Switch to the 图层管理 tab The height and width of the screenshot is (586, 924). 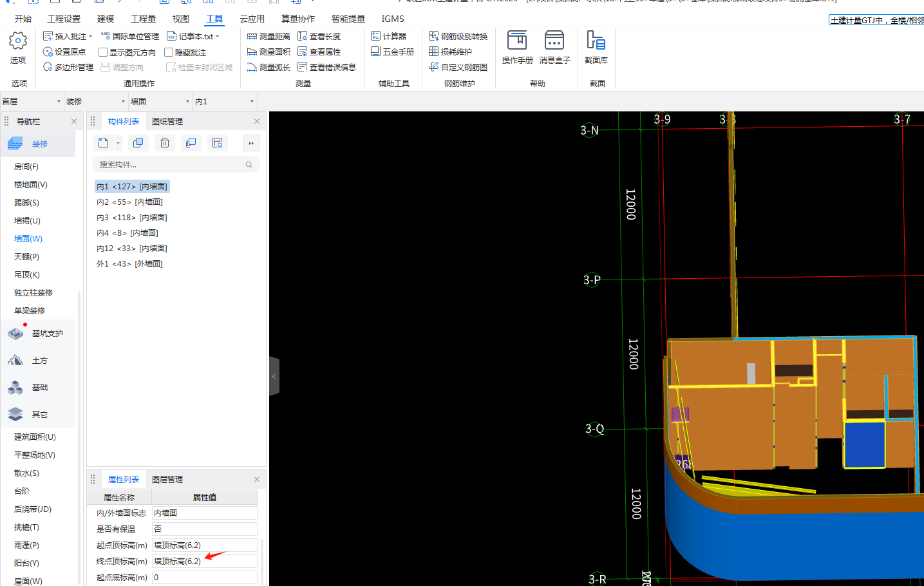pos(167,479)
